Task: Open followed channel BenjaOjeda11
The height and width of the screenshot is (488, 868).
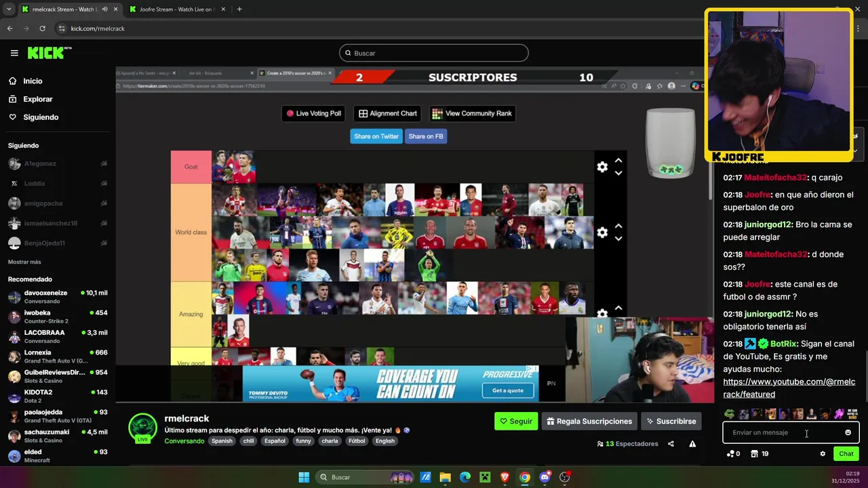Action: [x=58, y=243]
